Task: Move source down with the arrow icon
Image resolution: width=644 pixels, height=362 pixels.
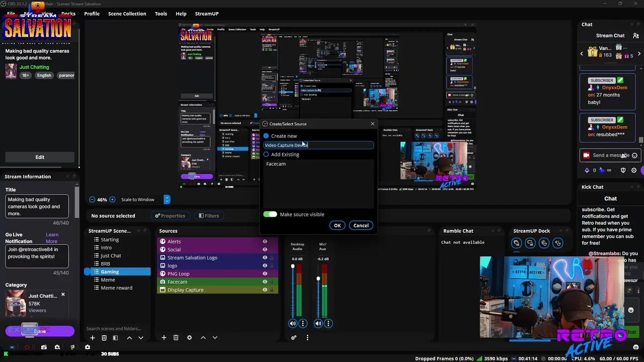Action: click(215, 337)
